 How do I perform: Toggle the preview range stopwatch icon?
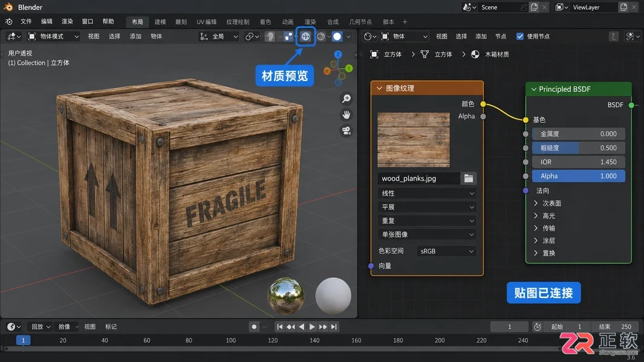(537, 327)
